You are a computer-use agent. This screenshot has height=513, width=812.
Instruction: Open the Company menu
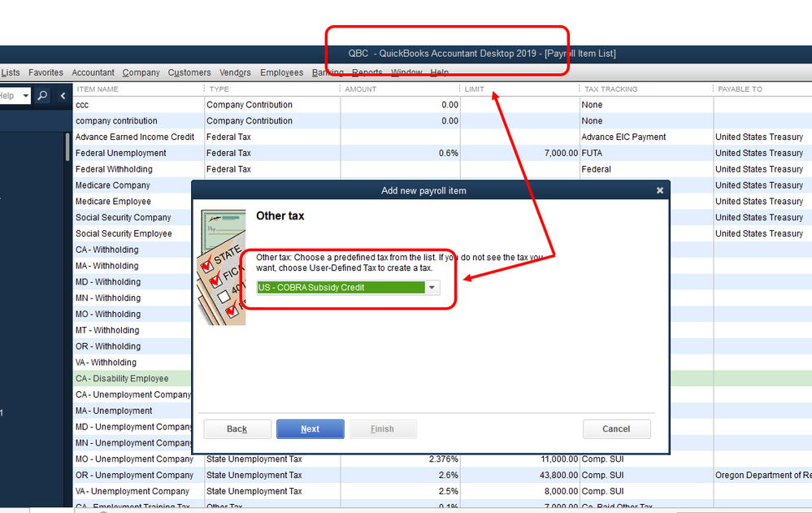(141, 72)
